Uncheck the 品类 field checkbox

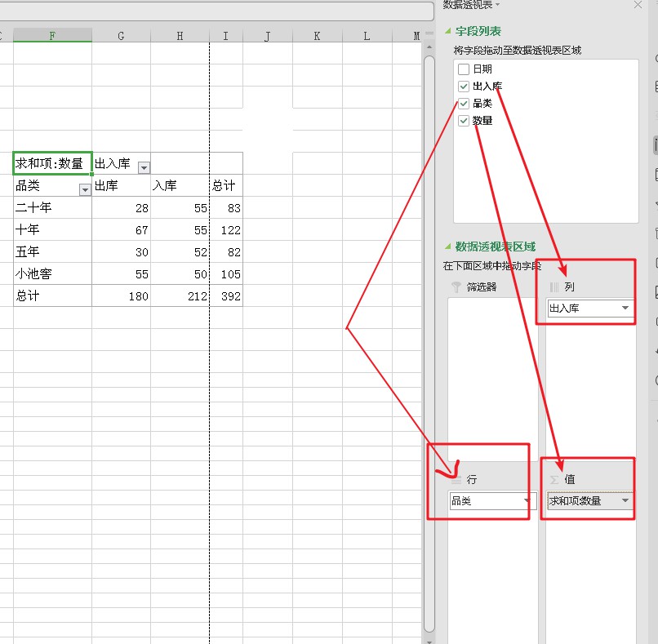pyautogui.click(x=463, y=104)
